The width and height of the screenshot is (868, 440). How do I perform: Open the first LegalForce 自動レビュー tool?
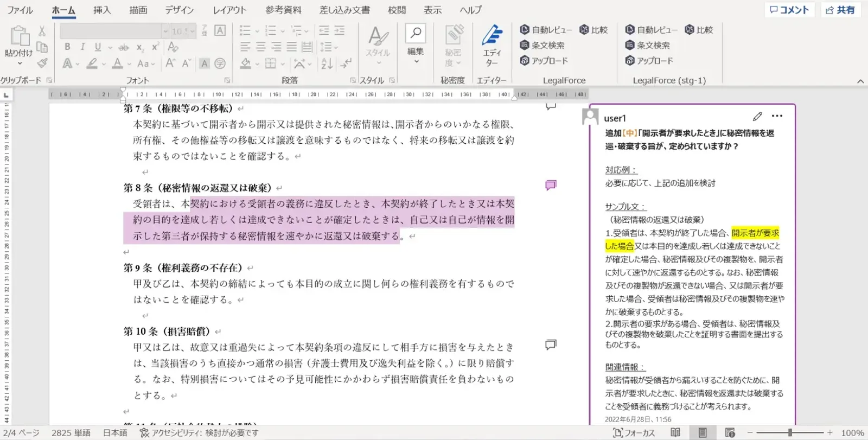(x=546, y=30)
